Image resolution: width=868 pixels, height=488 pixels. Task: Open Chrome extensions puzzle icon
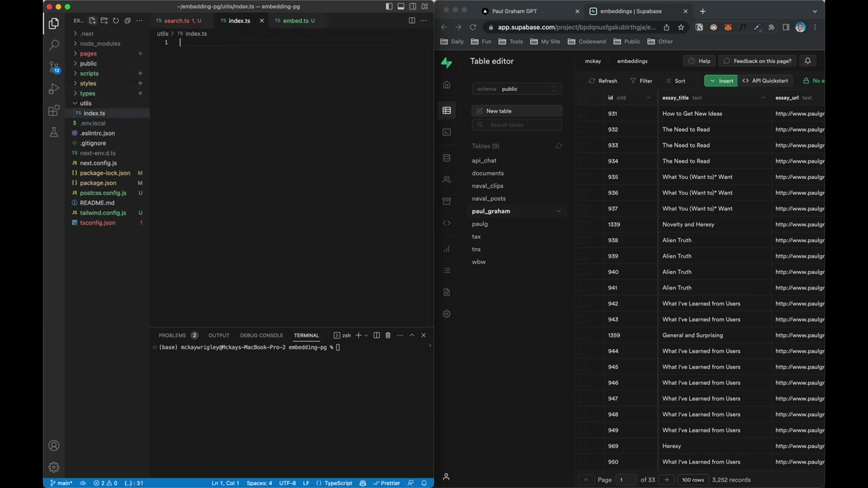point(771,27)
